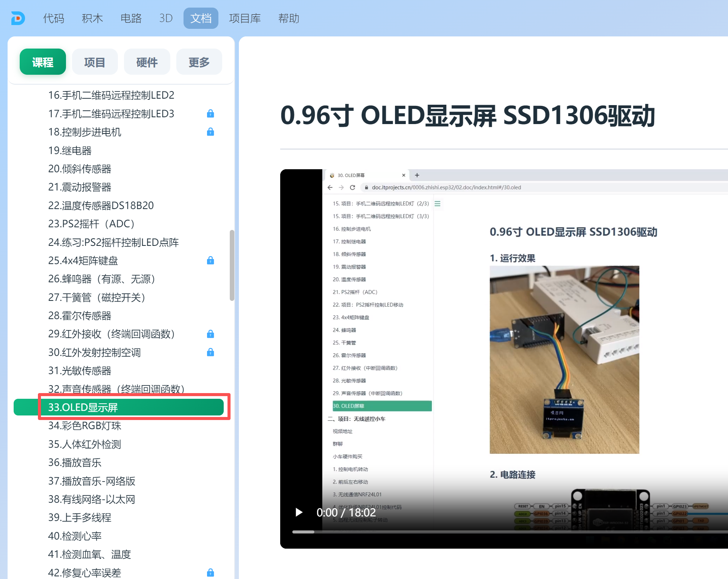Open the 项目库 menu
This screenshot has height=579, width=728.
click(245, 18)
